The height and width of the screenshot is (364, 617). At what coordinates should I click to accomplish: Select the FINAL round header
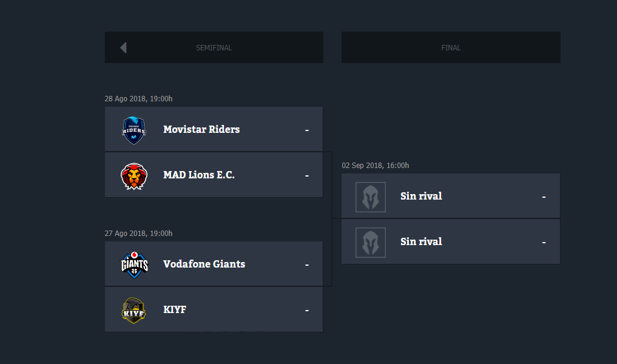(x=451, y=48)
